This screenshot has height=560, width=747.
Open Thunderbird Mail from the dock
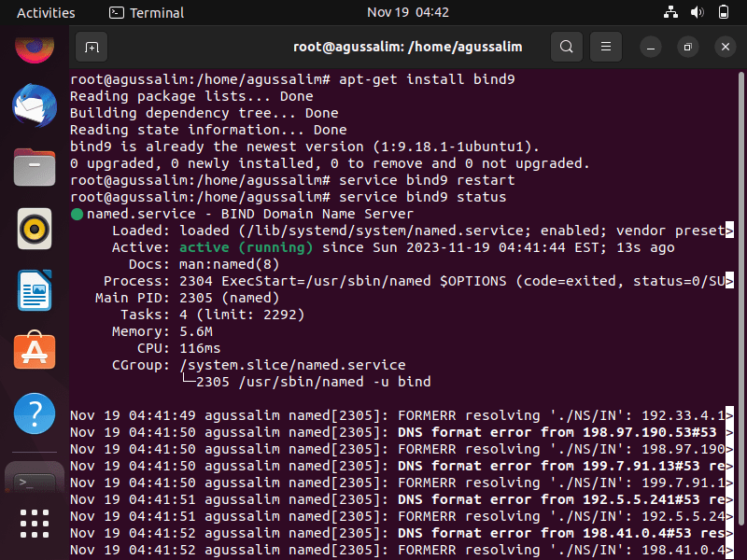pyautogui.click(x=35, y=105)
